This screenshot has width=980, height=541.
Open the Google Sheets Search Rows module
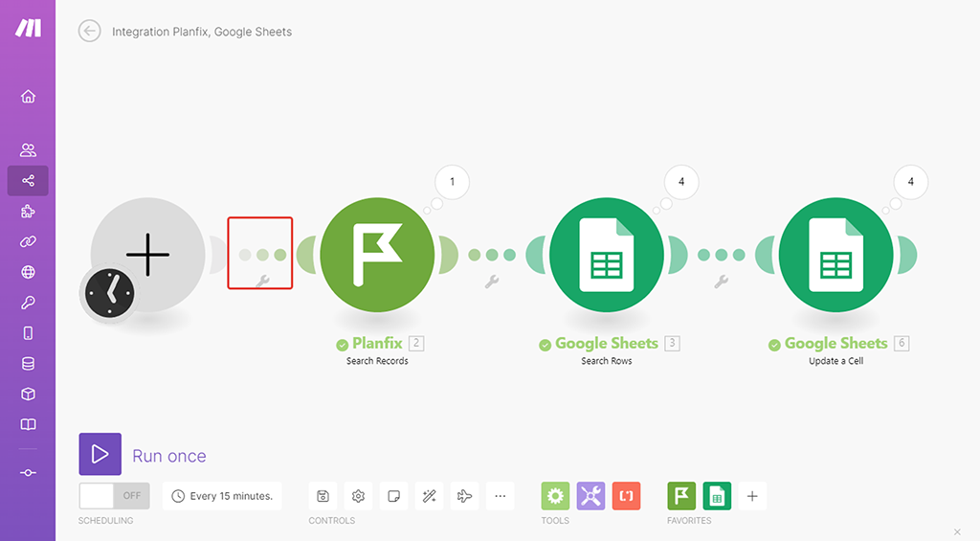click(606, 255)
